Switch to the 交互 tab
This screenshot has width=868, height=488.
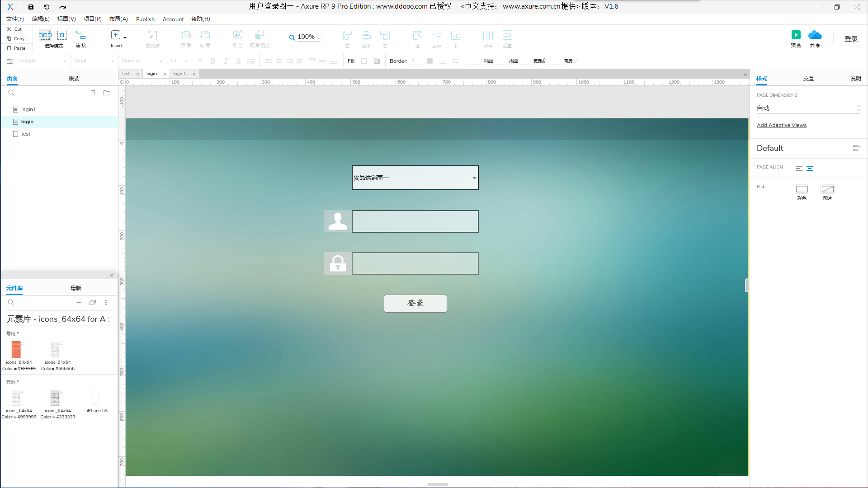808,78
